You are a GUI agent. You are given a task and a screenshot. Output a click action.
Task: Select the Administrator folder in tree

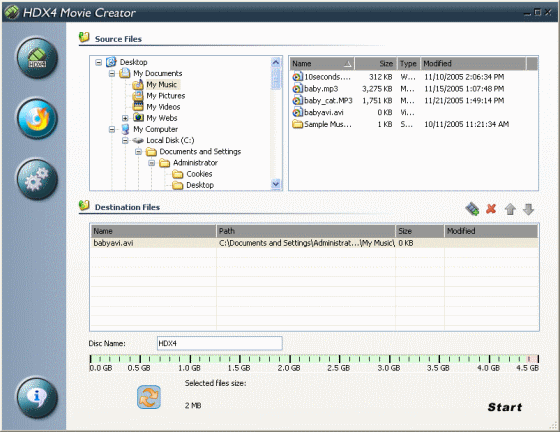(x=195, y=163)
